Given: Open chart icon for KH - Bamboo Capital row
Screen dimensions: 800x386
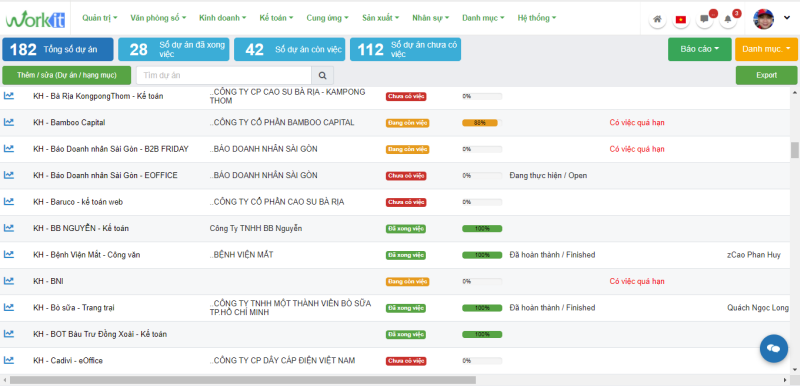Looking at the screenshot, I should point(9,122).
